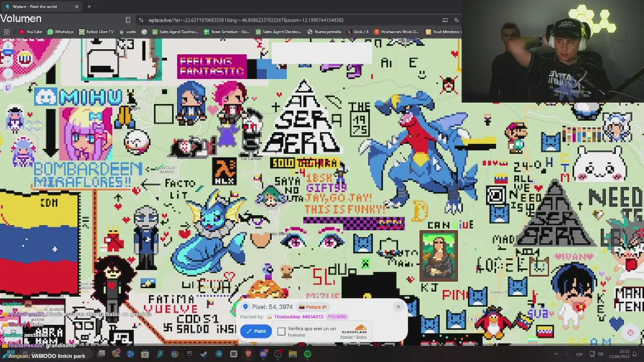Expand the hidden system tray icons chevron
This screenshot has width=644, height=362.
coord(556,354)
